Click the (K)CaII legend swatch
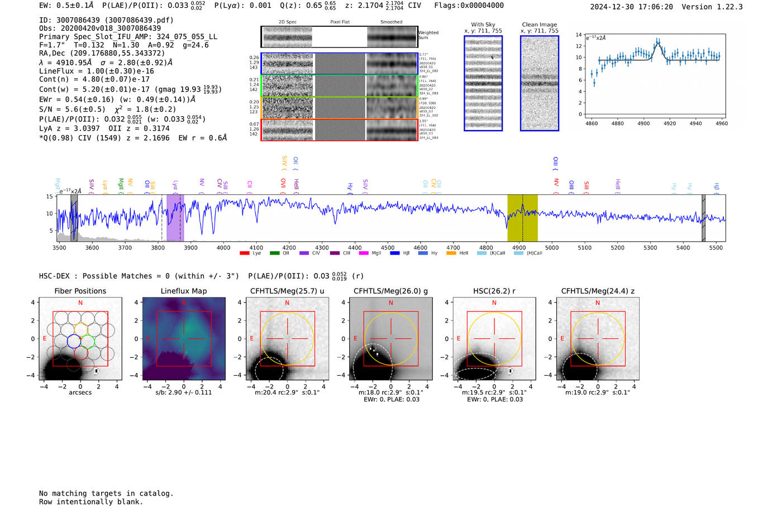 click(481, 253)
